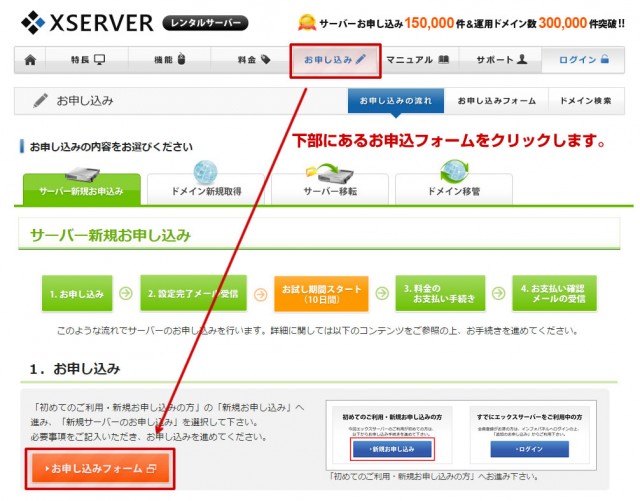This screenshot has width=640, height=501.
Task: Click the pencil icon beside お申し込み heading
Action: pyautogui.click(x=40, y=100)
